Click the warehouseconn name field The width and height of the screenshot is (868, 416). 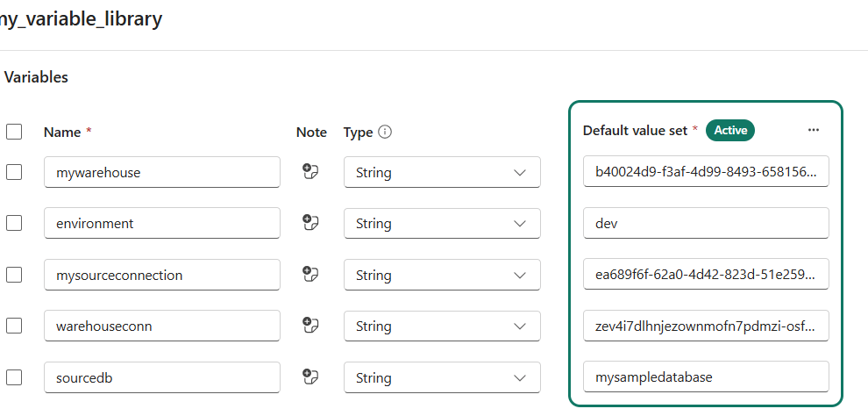162,326
